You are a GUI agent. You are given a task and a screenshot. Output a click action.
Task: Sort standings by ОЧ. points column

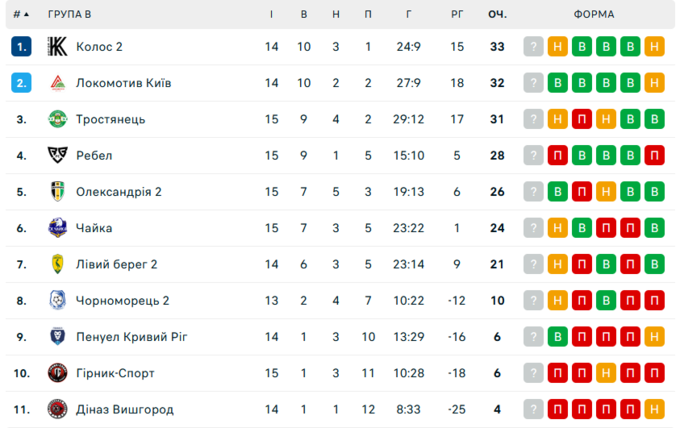point(497,15)
